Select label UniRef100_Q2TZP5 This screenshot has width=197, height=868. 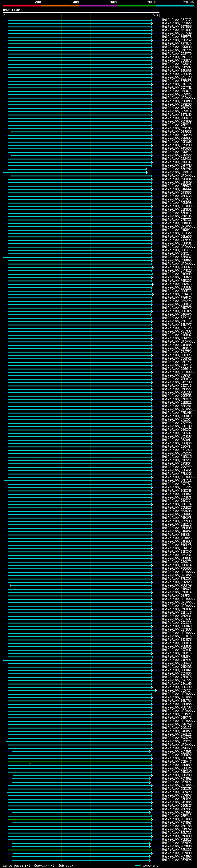pos(177,487)
